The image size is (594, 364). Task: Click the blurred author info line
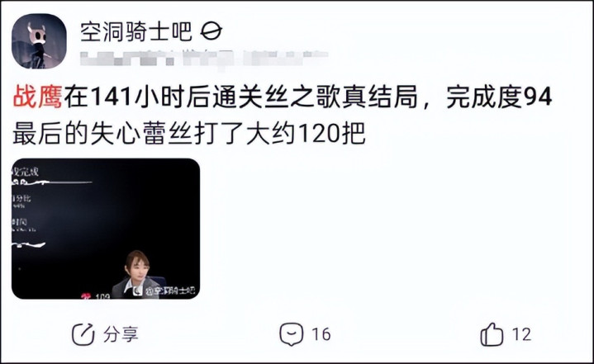click(203, 59)
